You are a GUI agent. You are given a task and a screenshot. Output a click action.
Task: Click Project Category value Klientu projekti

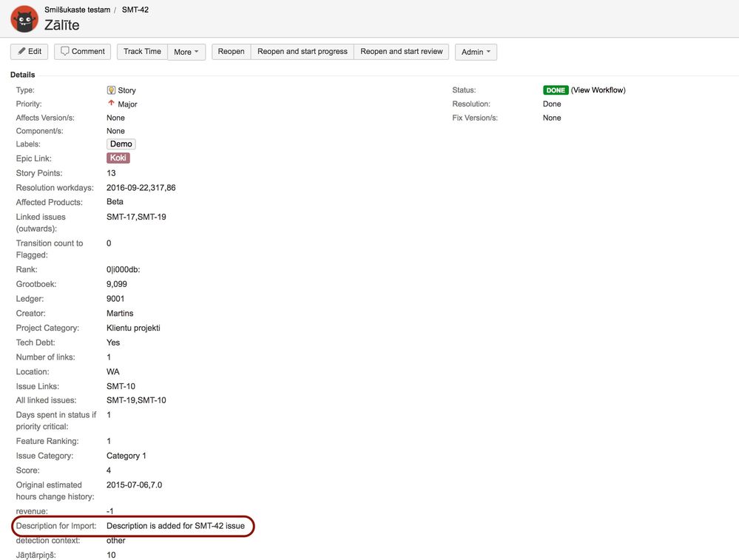[133, 328]
